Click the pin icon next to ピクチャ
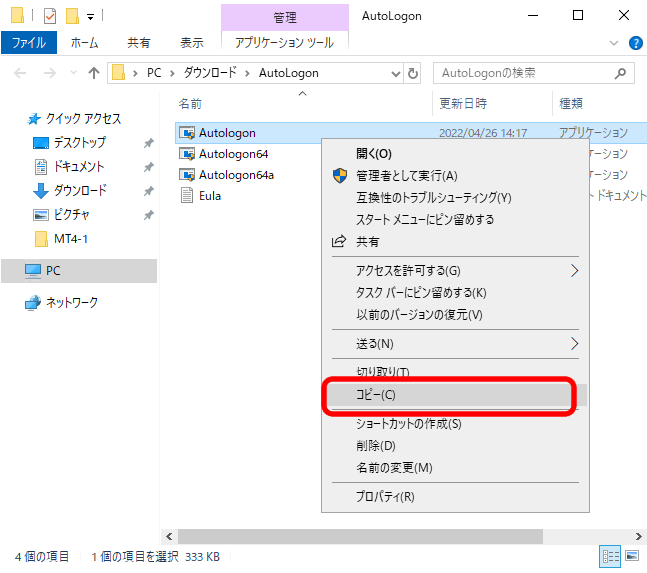Viewport: 647px width, 573px height. tap(149, 215)
